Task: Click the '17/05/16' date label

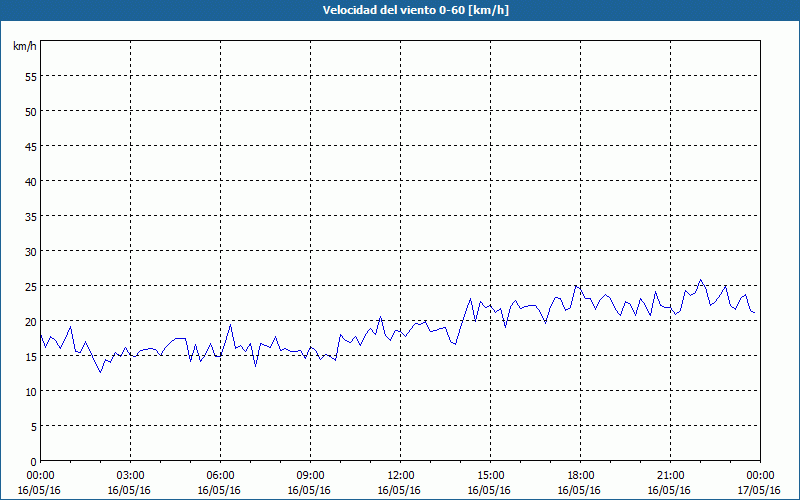Action: coord(759,490)
